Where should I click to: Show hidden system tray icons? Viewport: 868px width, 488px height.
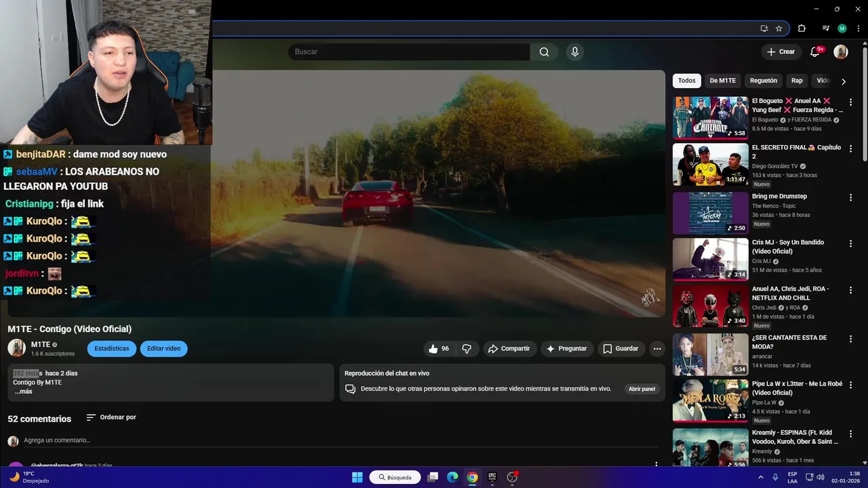[x=760, y=477]
